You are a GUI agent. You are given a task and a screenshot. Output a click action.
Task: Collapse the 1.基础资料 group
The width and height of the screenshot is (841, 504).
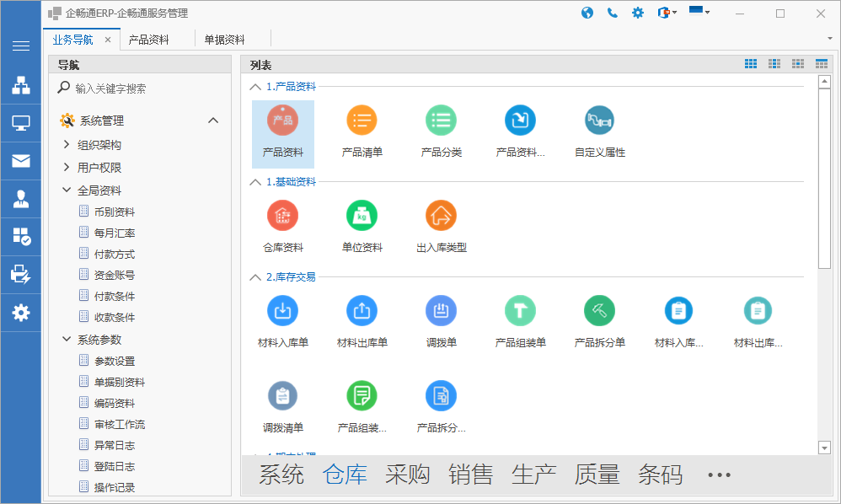pos(255,182)
